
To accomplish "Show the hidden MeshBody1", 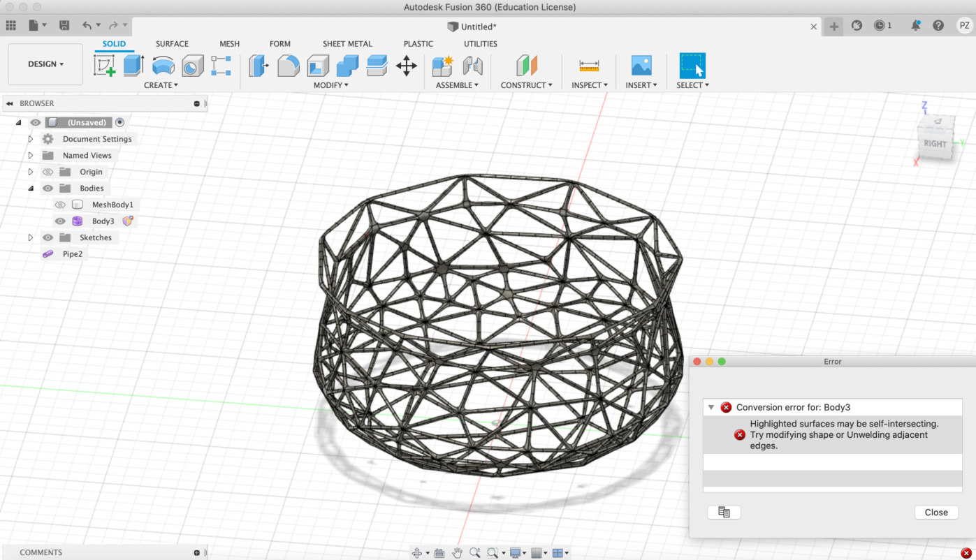I will point(60,205).
